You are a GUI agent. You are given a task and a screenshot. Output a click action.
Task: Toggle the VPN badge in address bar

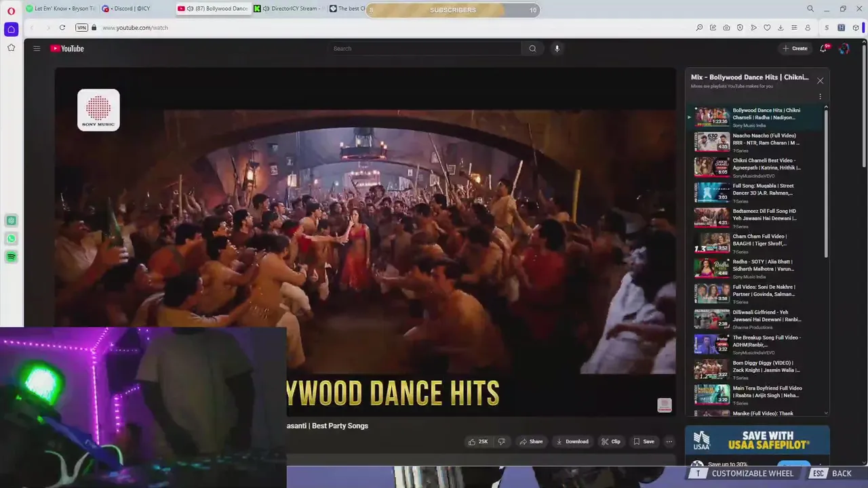click(x=81, y=28)
